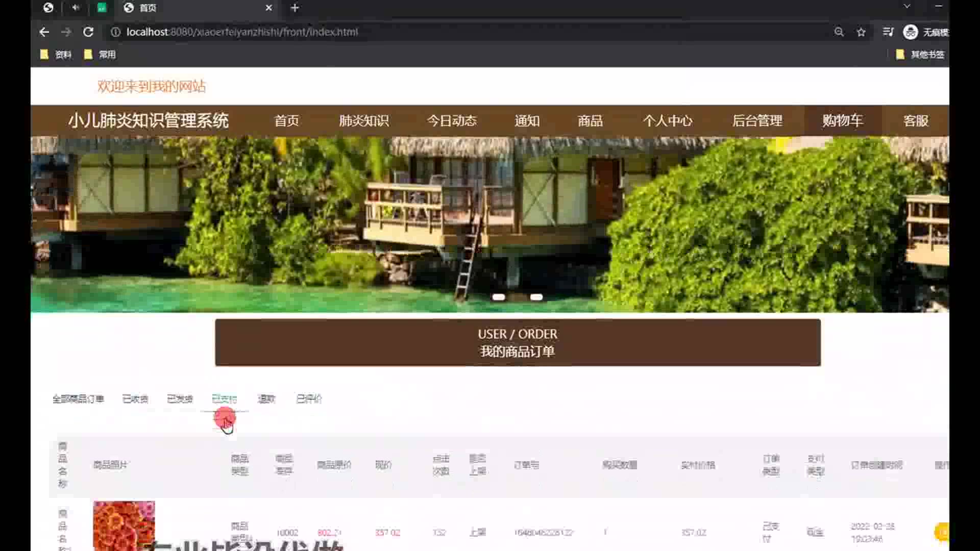This screenshot has width=980, height=551.
Task: Open a new tab with plus icon
Action: click(295, 8)
